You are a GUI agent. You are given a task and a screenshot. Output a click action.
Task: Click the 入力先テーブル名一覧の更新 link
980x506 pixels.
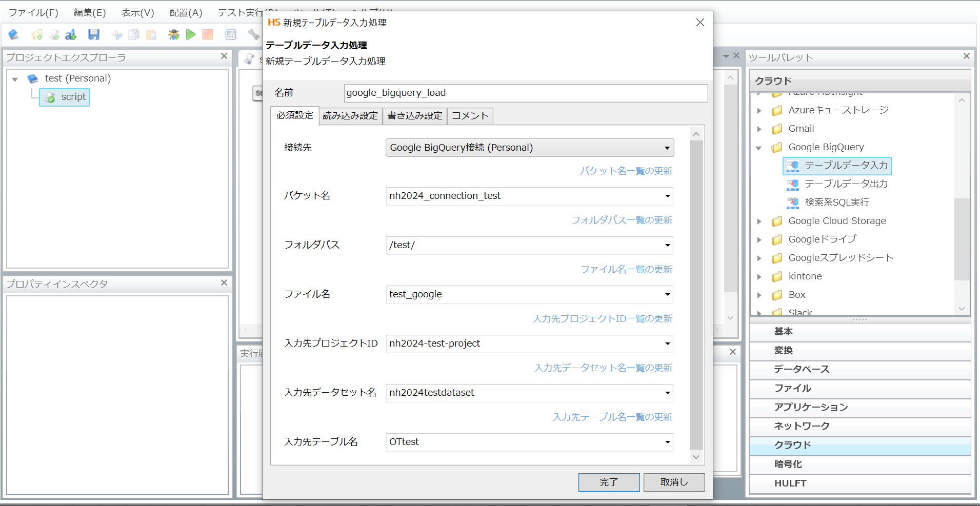tap(612, 417)
